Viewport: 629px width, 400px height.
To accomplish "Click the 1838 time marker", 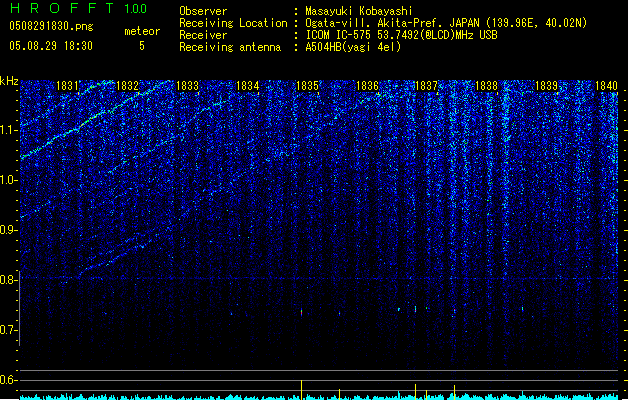I will pyautogui.click(x=487, y=86).
